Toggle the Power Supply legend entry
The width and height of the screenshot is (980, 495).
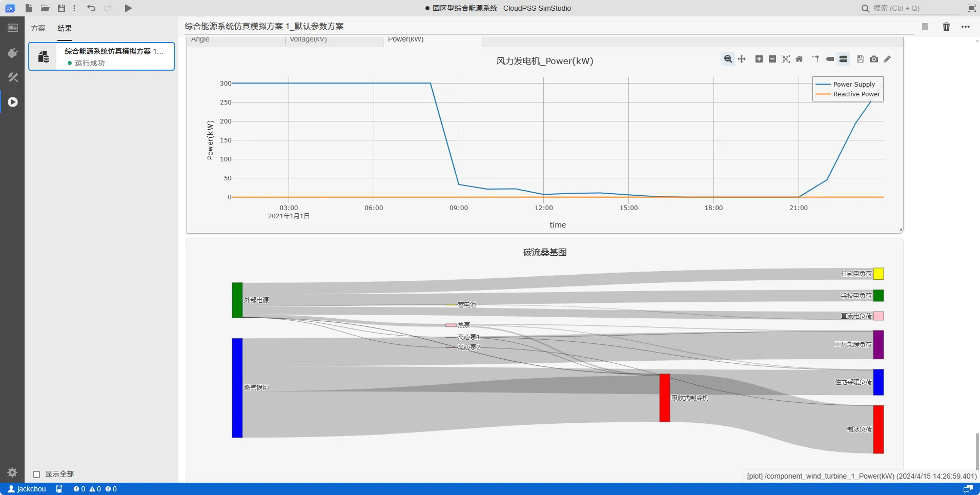tap(848, 84)
